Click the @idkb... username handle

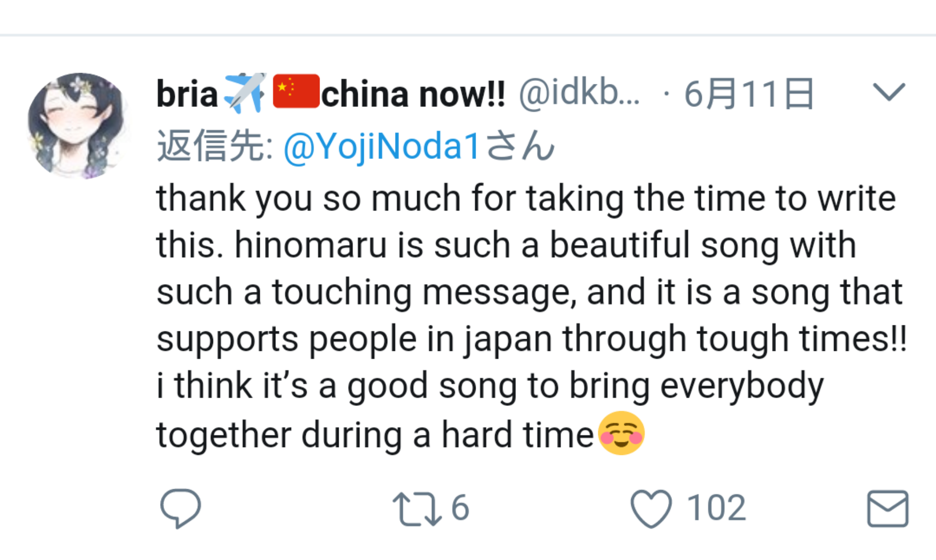coord(579,93)
